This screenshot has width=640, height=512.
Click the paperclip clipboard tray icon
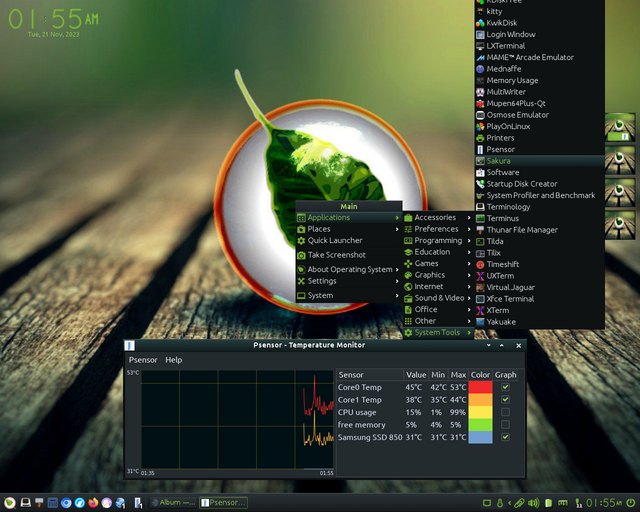pyautogui.click(x=519, y=503)
